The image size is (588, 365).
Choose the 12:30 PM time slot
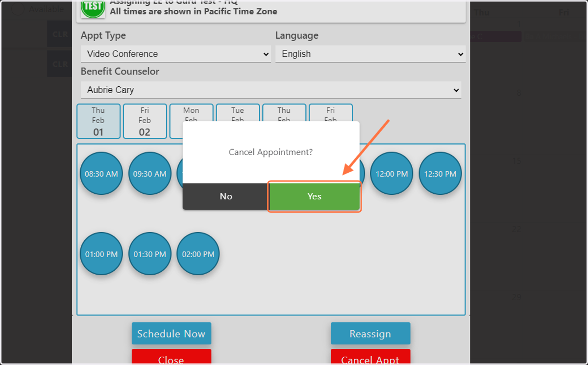point(441,174)
